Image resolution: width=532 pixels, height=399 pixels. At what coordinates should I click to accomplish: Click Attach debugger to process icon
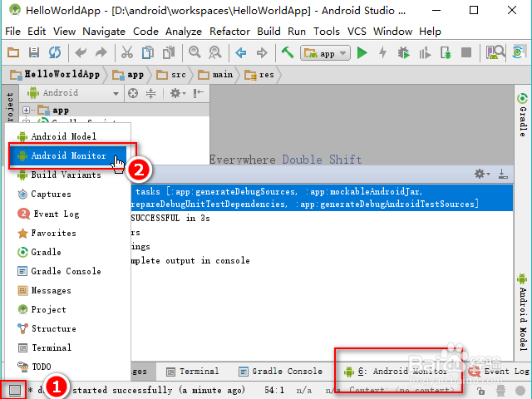446,53
